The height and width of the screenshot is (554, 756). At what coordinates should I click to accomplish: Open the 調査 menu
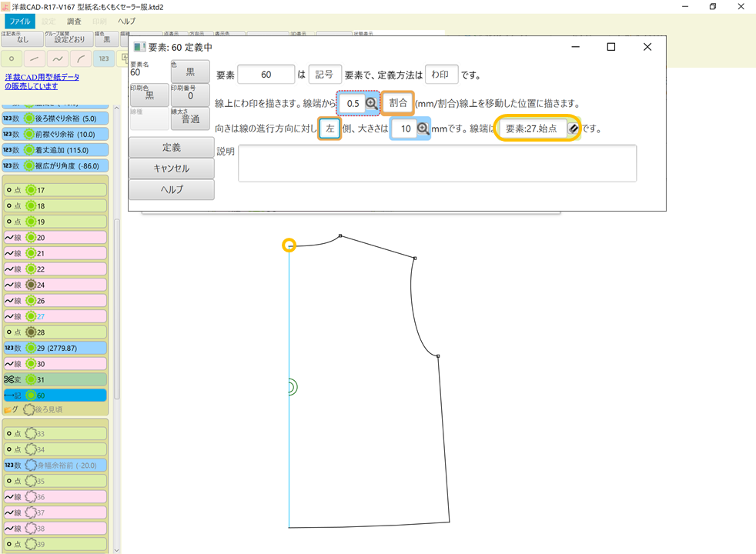tap(73, 21)
